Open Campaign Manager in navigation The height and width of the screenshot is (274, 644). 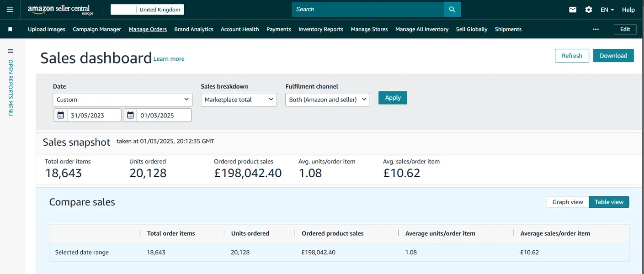tap(97, 29)
